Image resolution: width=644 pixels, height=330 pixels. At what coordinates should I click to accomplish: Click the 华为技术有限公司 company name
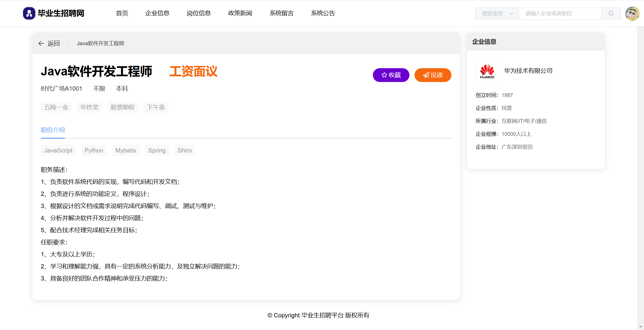[528, 71]
